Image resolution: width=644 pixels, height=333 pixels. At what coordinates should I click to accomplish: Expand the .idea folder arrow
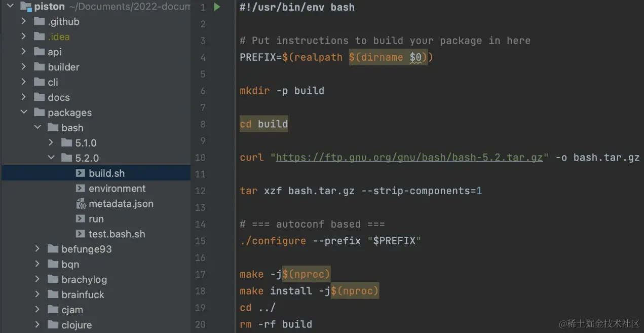[x=23, y=36]
